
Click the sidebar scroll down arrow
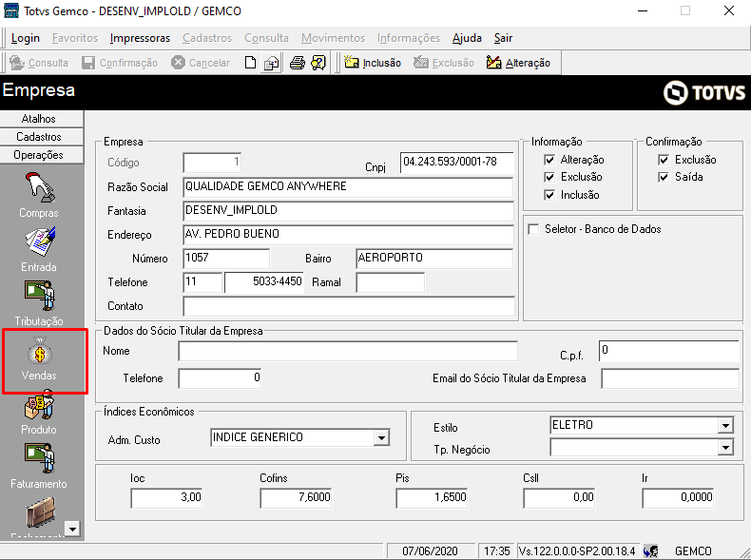point(72,530)
